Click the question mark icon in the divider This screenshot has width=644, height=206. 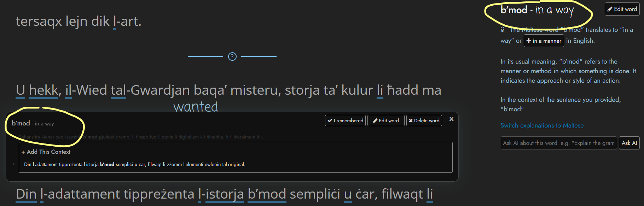[x=232, y=57]
